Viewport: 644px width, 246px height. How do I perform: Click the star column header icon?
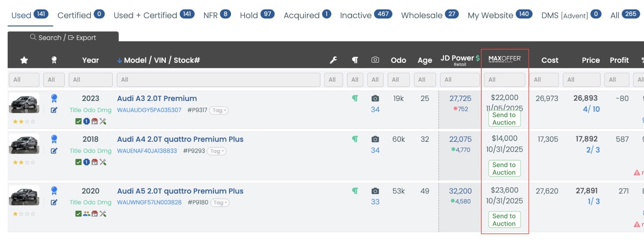[x=24, y=60]
